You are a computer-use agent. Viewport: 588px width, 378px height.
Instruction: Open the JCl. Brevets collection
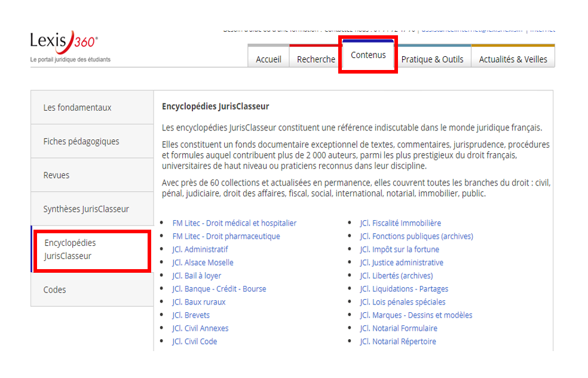pyautogui.click(x=191, y=315)
